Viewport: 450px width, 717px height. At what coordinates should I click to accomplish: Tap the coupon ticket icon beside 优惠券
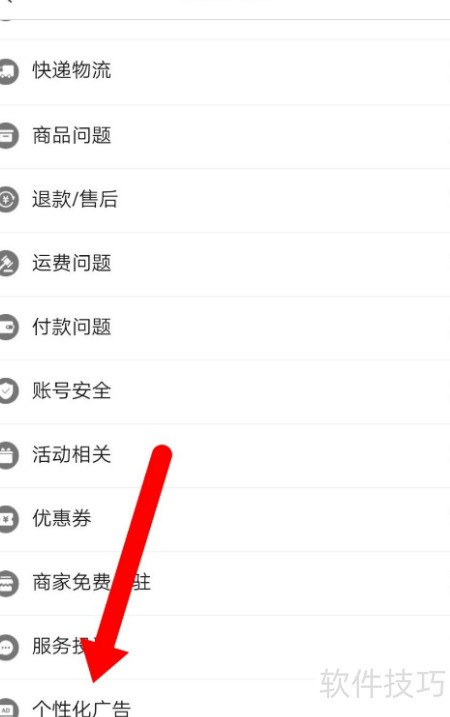[x=8, y=519]
